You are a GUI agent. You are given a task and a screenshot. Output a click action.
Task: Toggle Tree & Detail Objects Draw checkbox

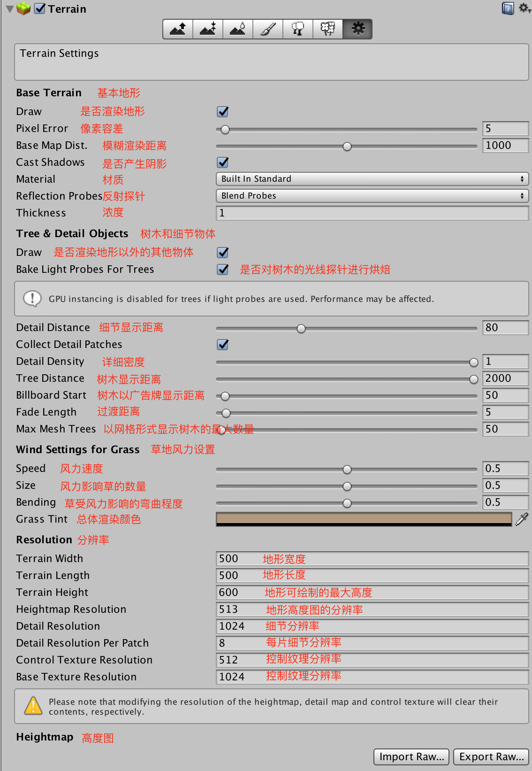(x=223, y=252)
